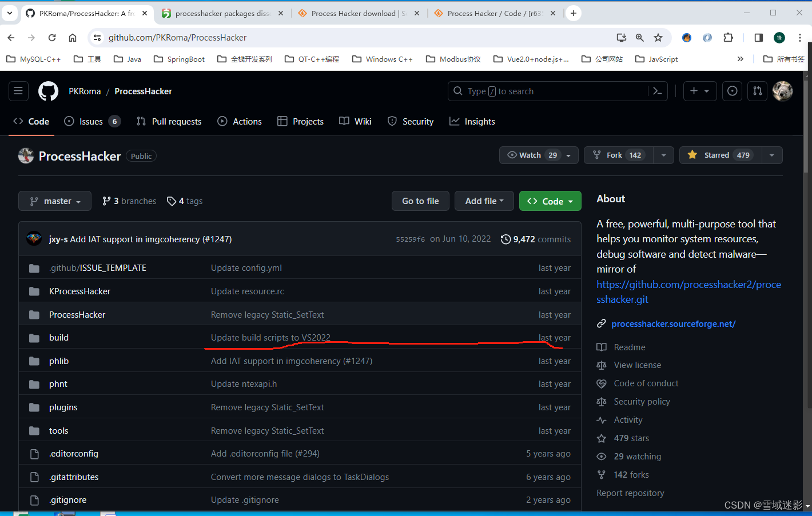View the 4 tags link
Screen dimensions: 812x516
click(x=185, y=201)
